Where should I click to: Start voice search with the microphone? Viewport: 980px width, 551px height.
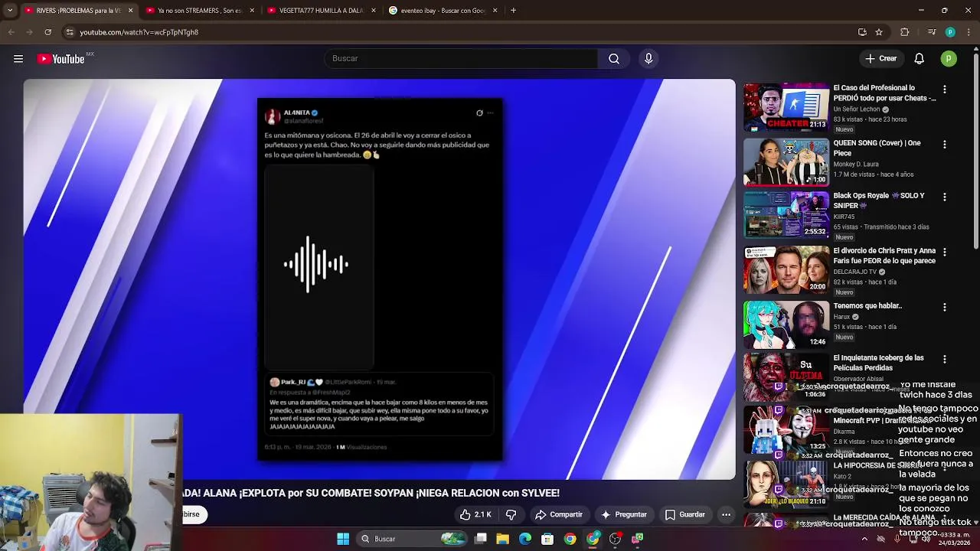click(648, 59)
